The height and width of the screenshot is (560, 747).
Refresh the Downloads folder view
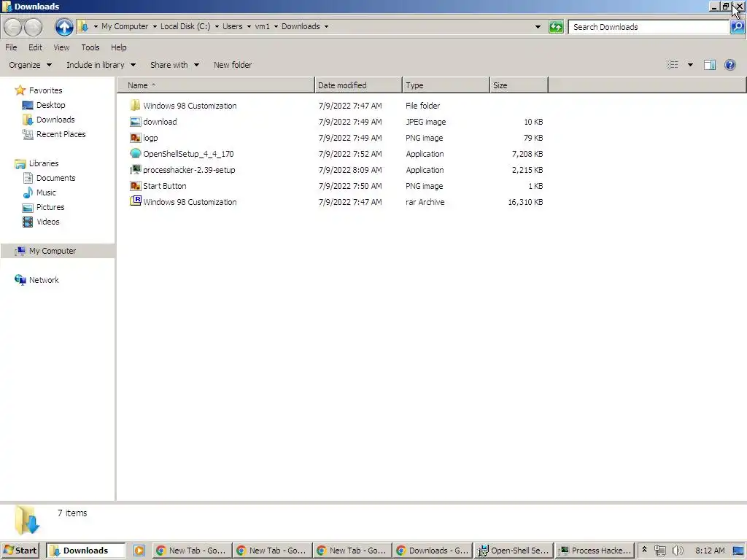pos(556,27)
